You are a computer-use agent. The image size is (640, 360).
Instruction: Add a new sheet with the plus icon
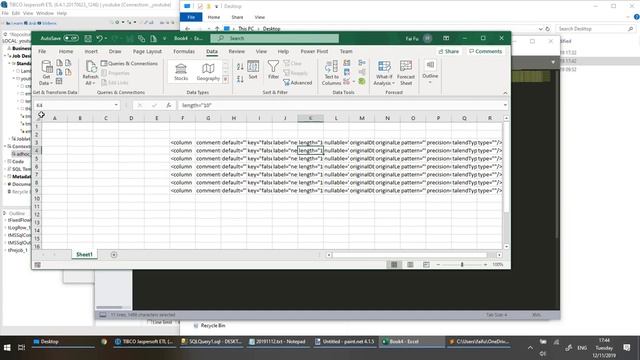point(114,255)
